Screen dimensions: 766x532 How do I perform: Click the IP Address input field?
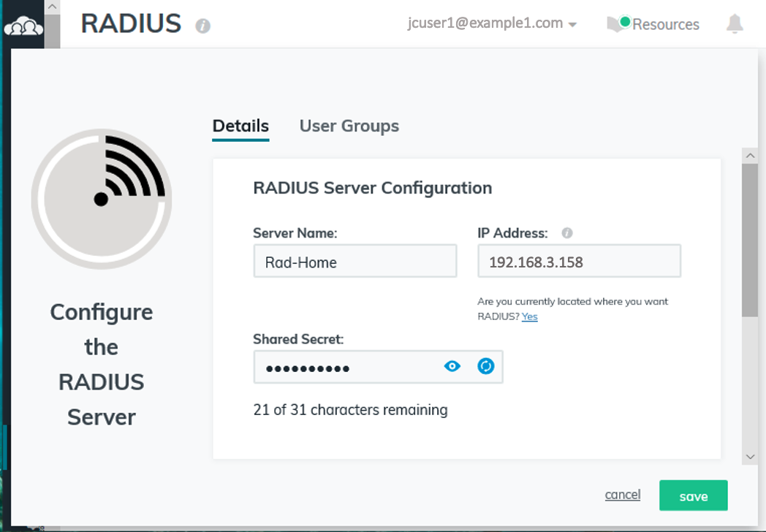[579, 262]
